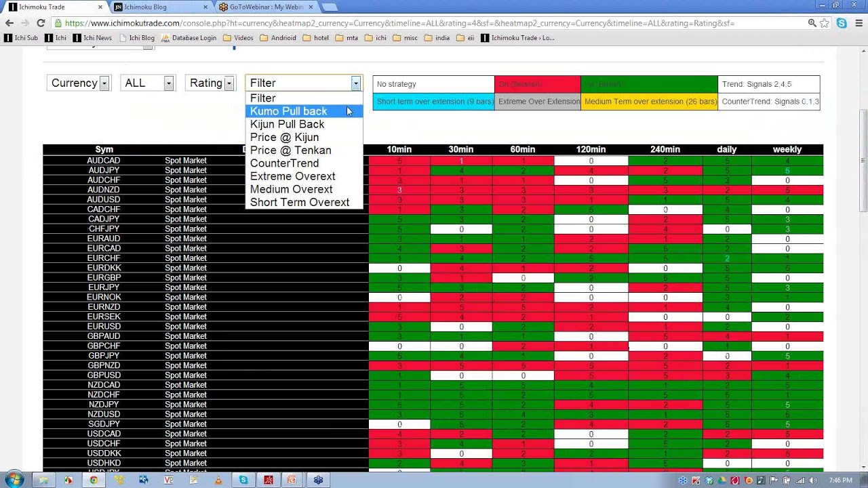Collapse the Filter dropdown arrow

(355, 83)
